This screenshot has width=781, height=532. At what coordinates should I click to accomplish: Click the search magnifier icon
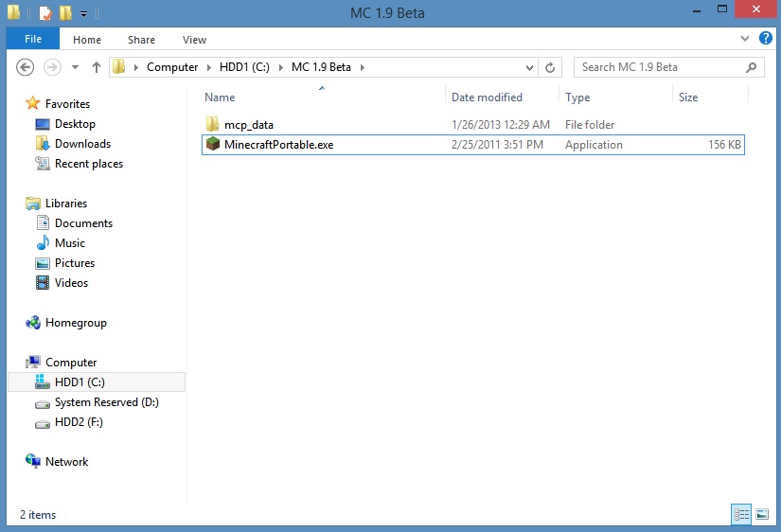pos(752,67)
